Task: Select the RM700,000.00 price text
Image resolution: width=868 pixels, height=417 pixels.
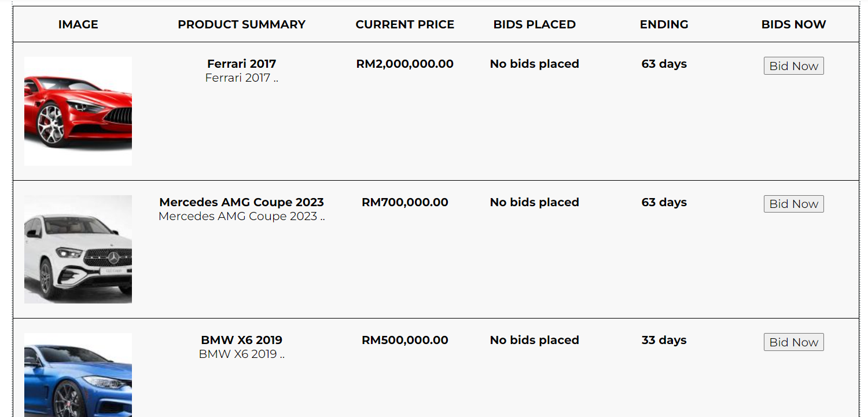Action: [404, 202]
